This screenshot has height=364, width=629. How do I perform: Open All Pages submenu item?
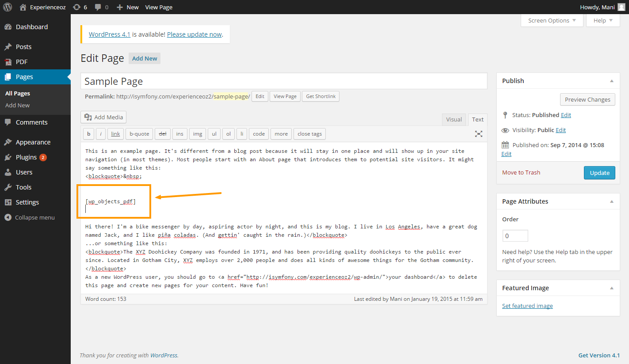click(18, 93)
